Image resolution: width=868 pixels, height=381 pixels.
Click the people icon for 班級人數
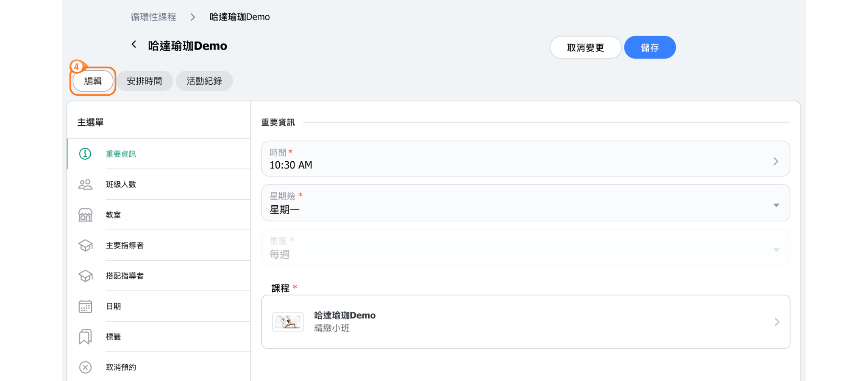85,185
